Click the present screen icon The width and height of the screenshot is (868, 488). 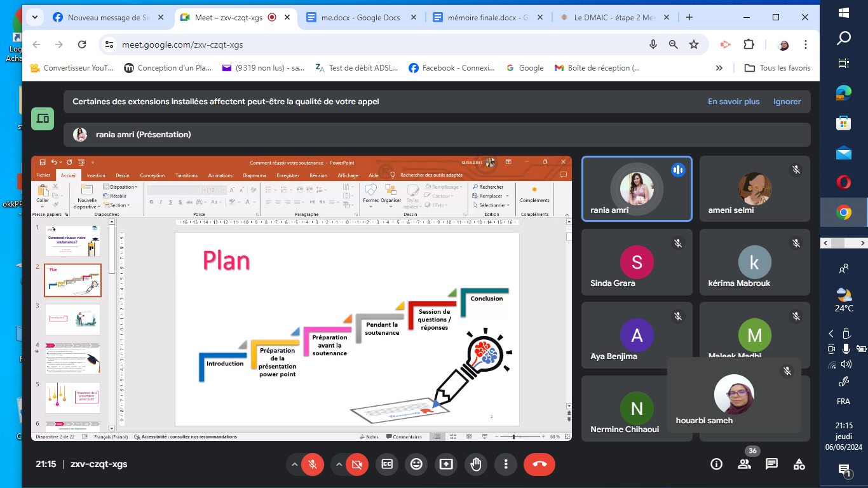(446, 464)
